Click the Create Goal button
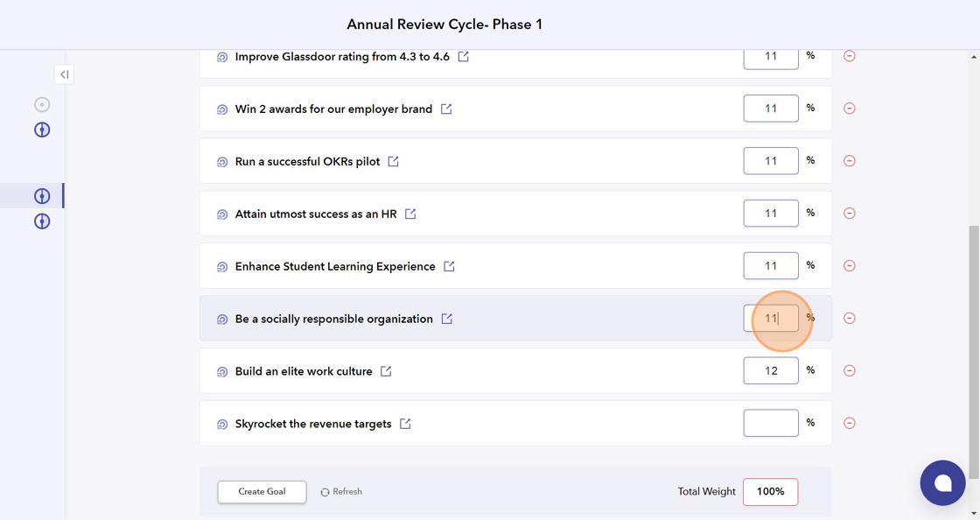This screenshot has height=520, width=980. [262, 492]
